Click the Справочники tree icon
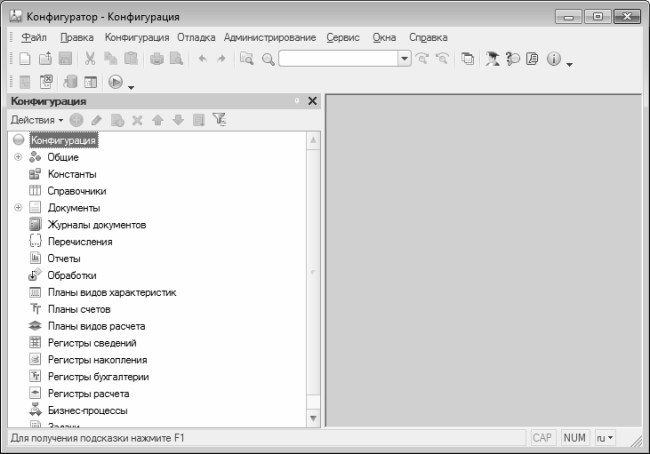 (34, 190)
